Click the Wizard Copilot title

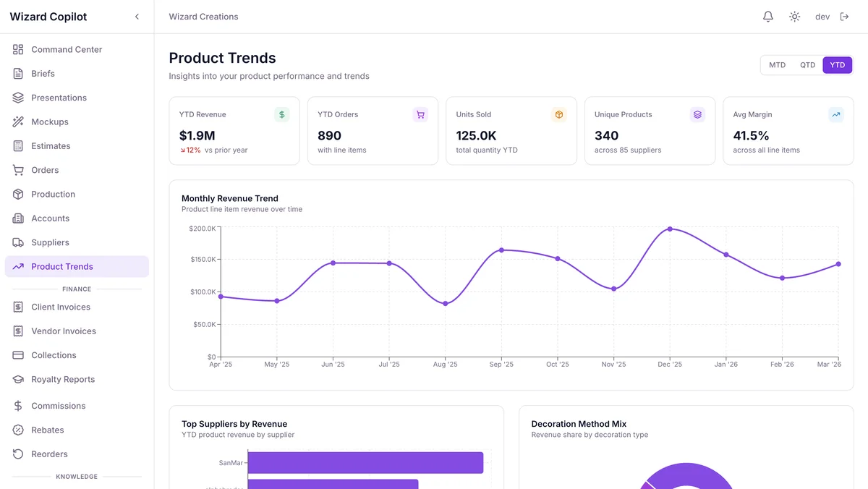(48, 17)
